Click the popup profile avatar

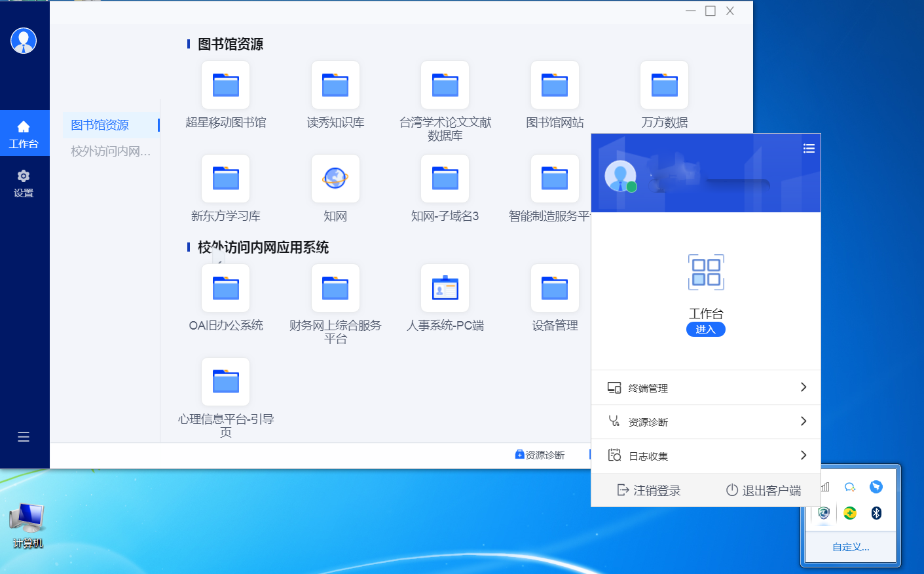pos(620,176)
